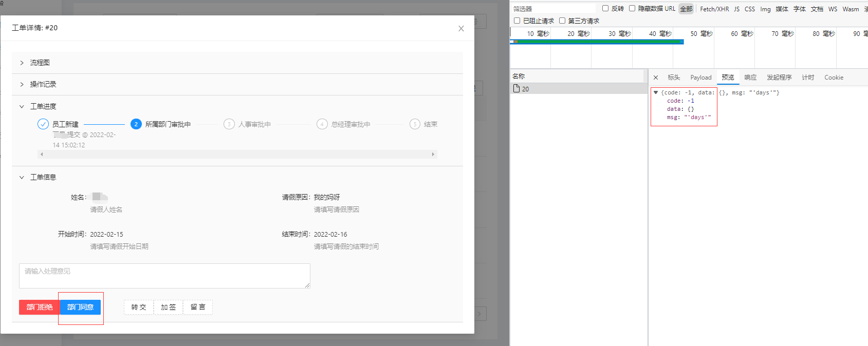Select the 字体 request filter

pyautogui.click(x=799, y=9)
